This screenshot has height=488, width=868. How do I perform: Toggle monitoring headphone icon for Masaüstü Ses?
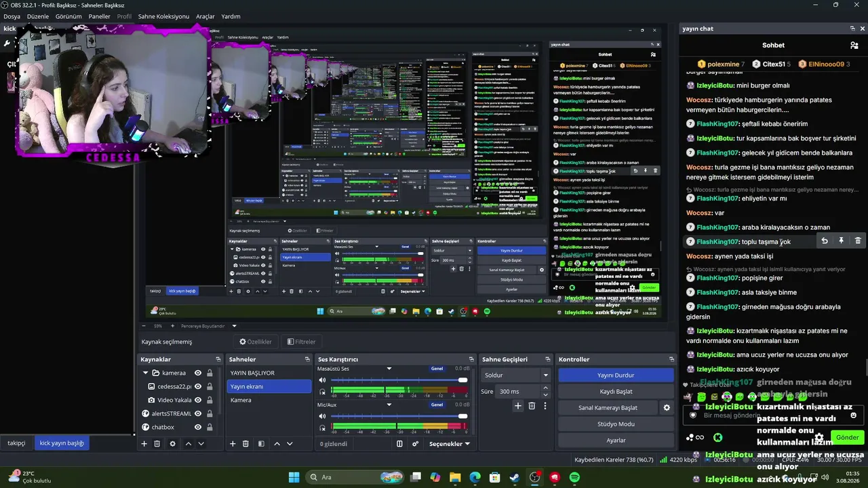tap(322, 392)
